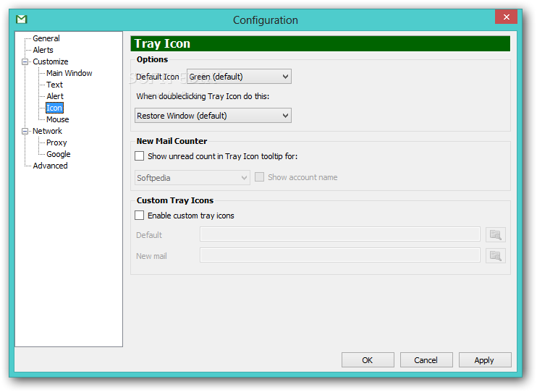Click the 'New Mail Counter' heading
Viewport: 537px width, 392px height.
172,141
